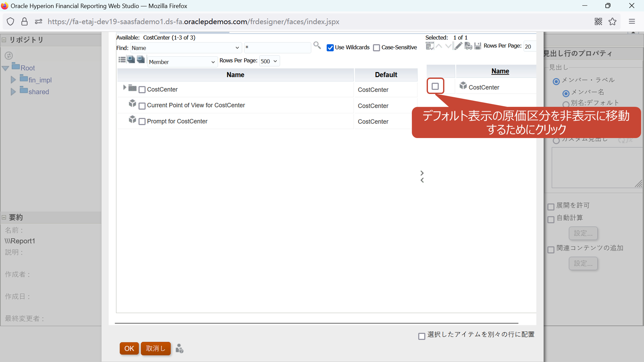Click the left arrow to remove from Selected
The image size is (644, 362).
point(422,181)
